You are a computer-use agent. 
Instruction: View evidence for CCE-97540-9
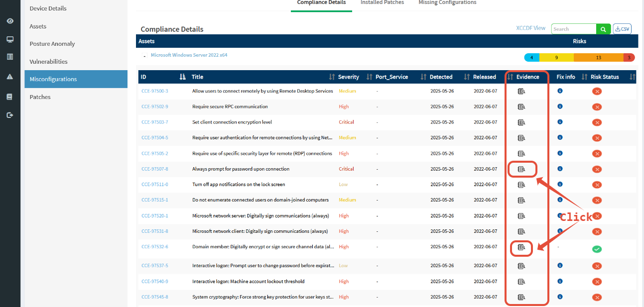521,282
